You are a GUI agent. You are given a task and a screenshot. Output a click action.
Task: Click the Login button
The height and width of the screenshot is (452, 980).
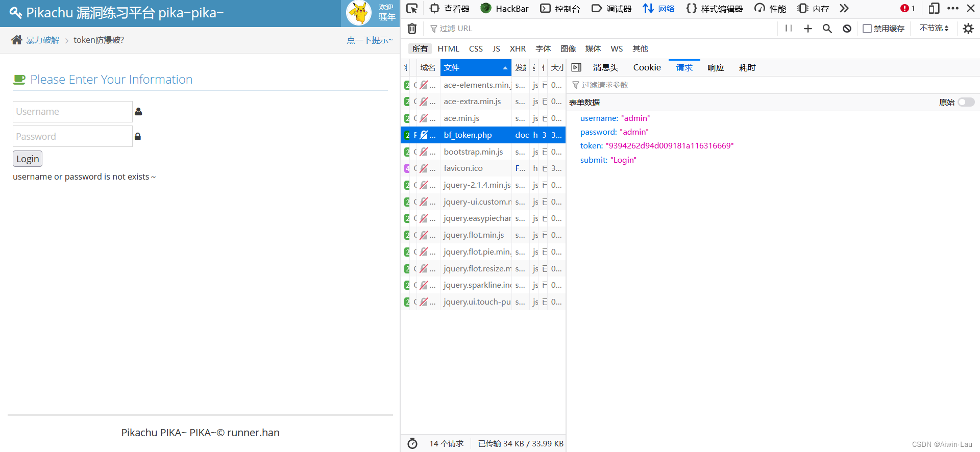click(28, 159)
